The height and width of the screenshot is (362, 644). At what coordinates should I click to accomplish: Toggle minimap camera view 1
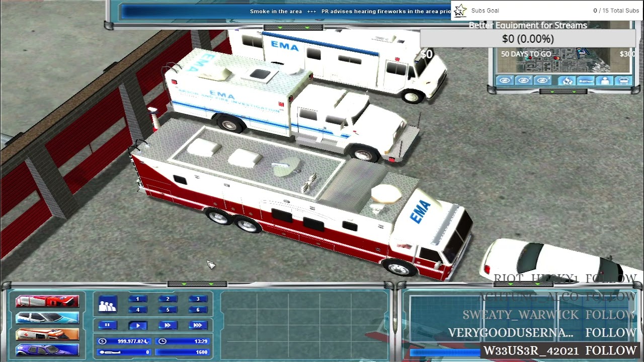(506, 80)
